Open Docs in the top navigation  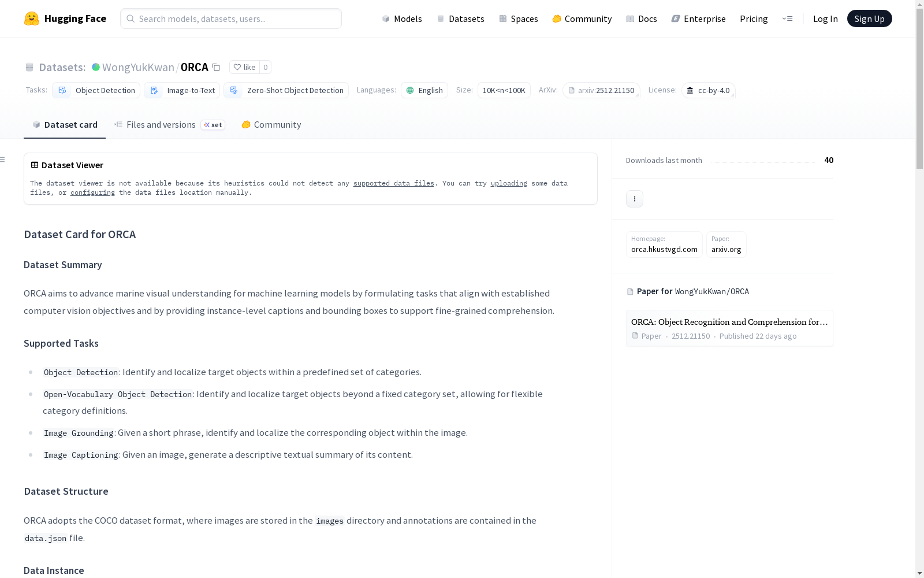642,18
